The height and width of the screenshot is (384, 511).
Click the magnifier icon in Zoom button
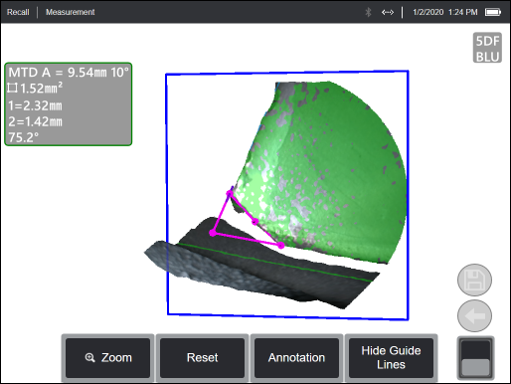(89, 358)
